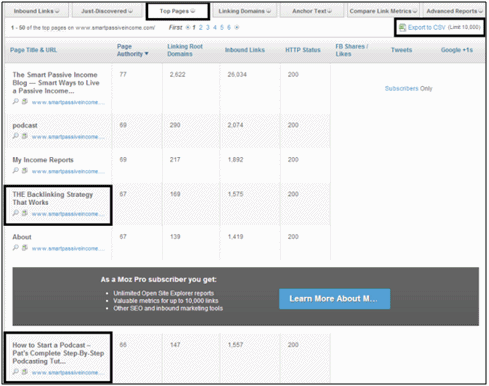Click the Export to CSV link
This screenshot has height=386, width=489.
427,27
